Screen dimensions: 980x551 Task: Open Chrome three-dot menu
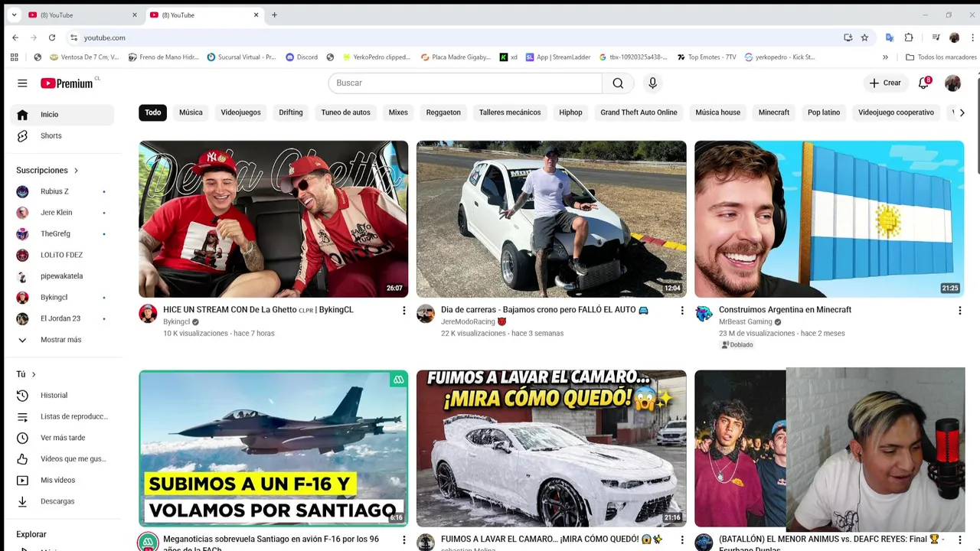[x=972, y=37]
